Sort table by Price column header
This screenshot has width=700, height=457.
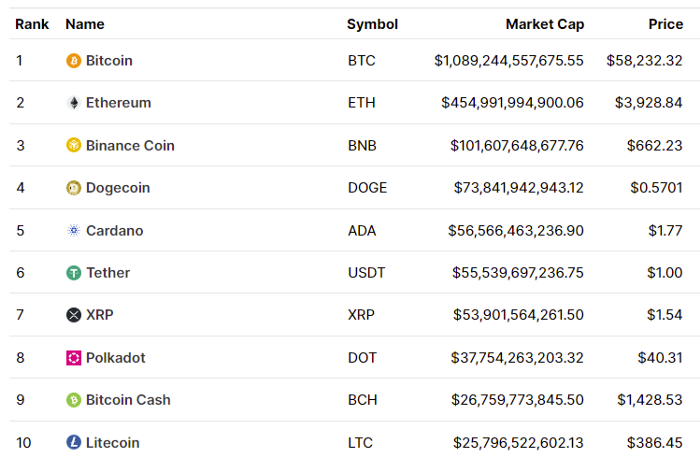pyautogui.click(x=666, y=24)
